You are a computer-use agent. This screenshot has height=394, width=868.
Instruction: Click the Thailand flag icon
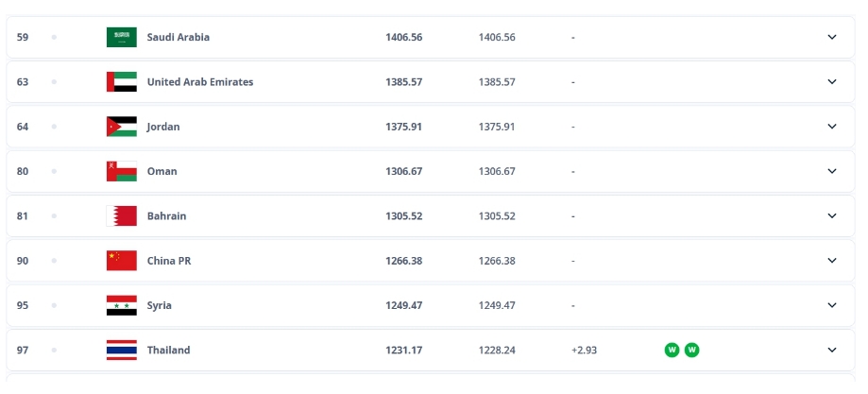(x=122, y=351)
